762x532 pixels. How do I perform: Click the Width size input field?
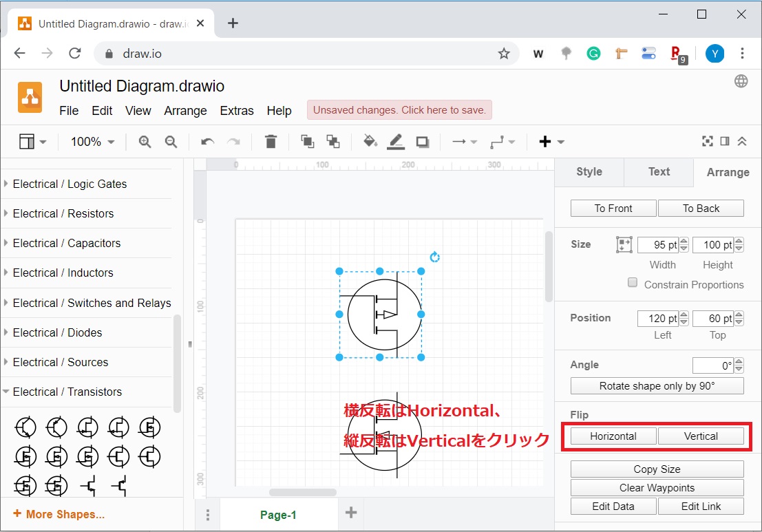coord(657,245)
